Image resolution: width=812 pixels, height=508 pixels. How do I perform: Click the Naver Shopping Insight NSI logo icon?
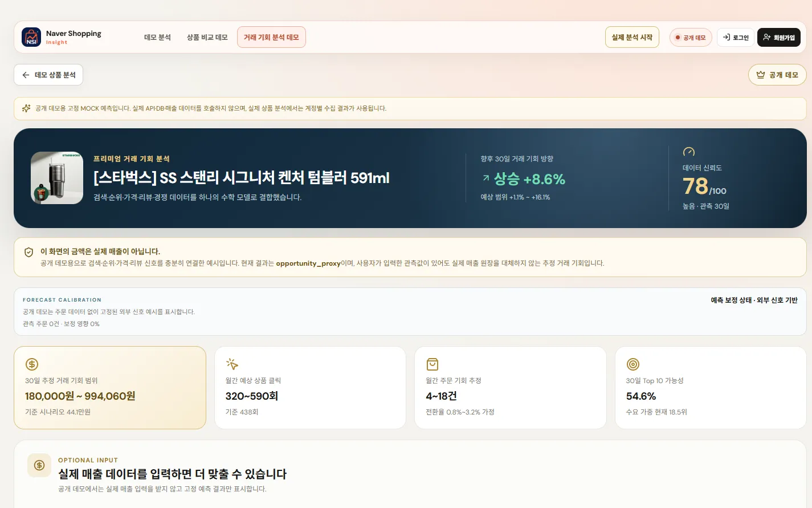[x=31, y=37]
